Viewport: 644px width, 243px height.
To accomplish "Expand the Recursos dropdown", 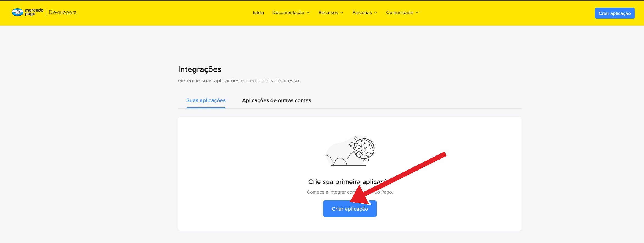I will click(x=331, y=13).
